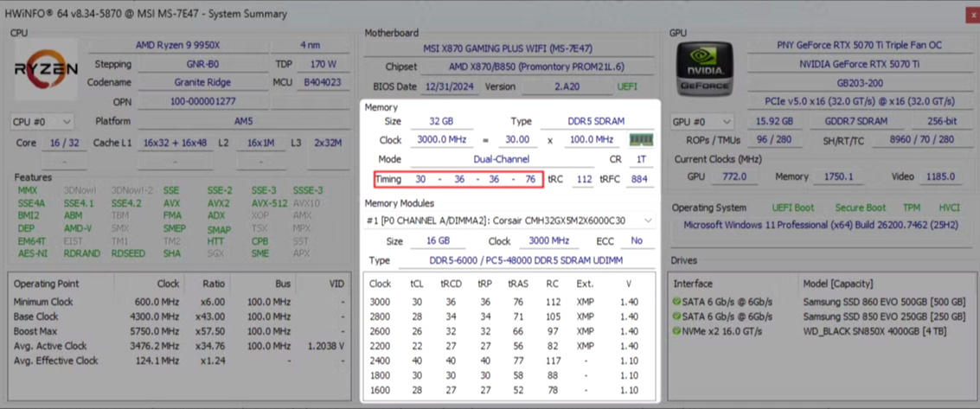Select the 3000 MHz XMP timing row
Screen dimensions: 980x409
tap(510, 302)
